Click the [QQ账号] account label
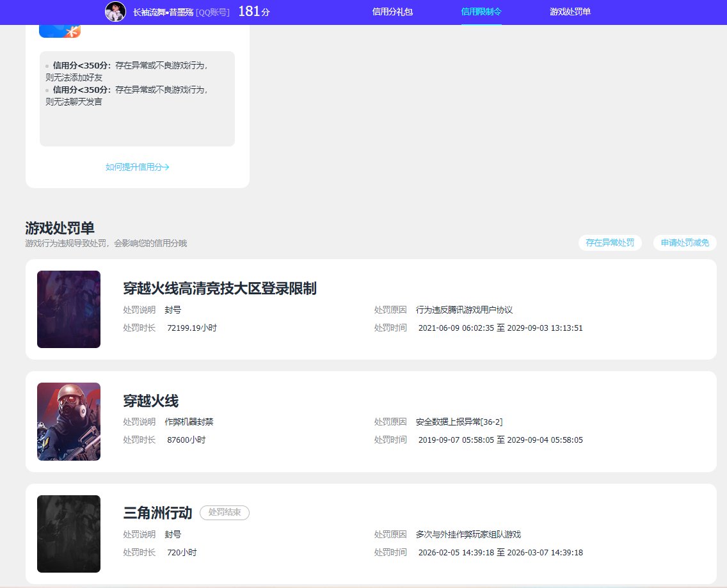This screenshot has width=727, height=588. [x=212, y=12]
